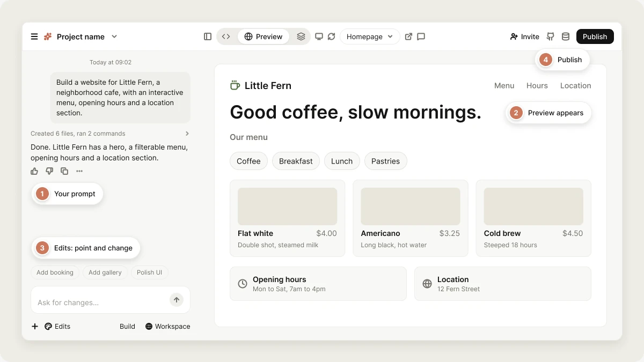Refresh the preview with the reload icon

click(x=332, y=36)
